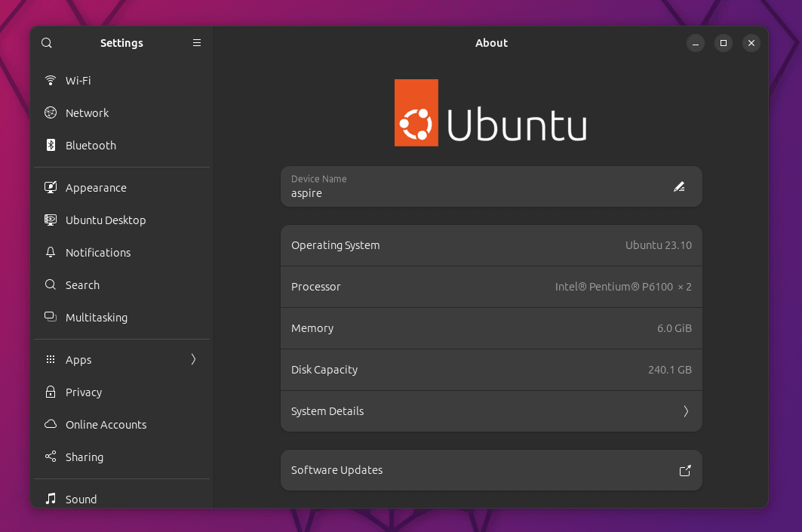Maximize the Settings window
The image size is (802, 532).
(x=724, y=43)
